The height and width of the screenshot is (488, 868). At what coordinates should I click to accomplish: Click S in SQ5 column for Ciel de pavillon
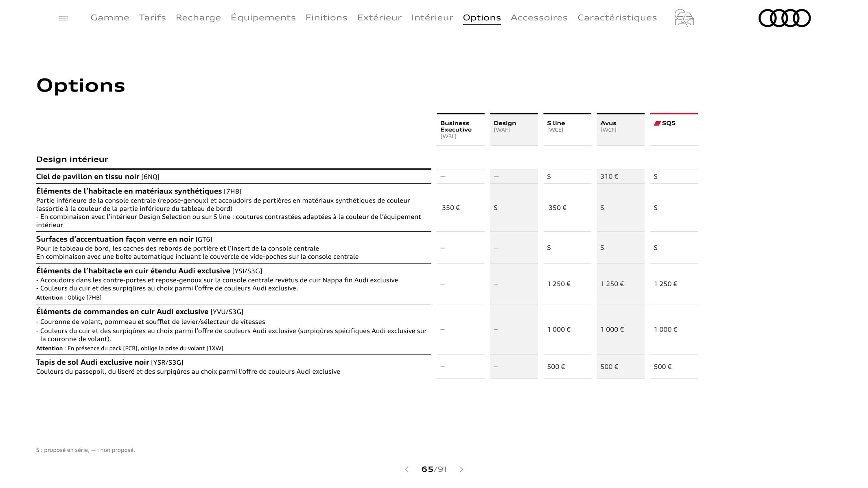656,176
